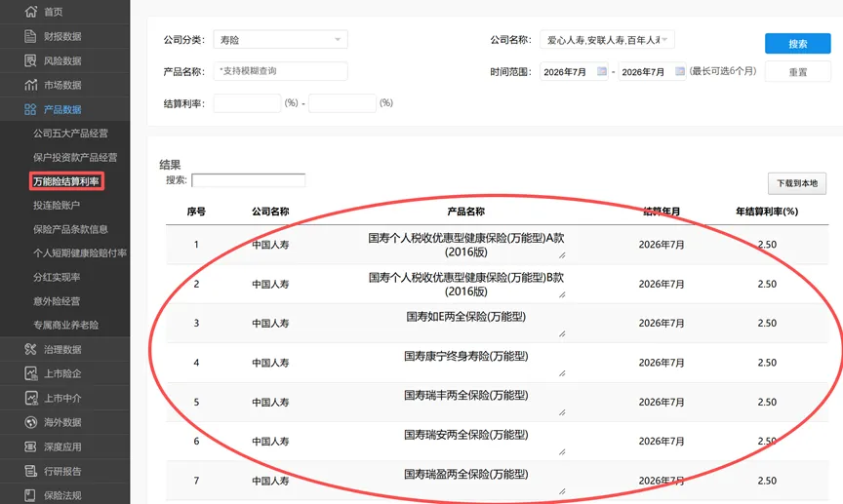Image resolution: width=843 pixels, height=504 pixels.
Task: Click the 财报数据 document icon
Action: [30, 36]
